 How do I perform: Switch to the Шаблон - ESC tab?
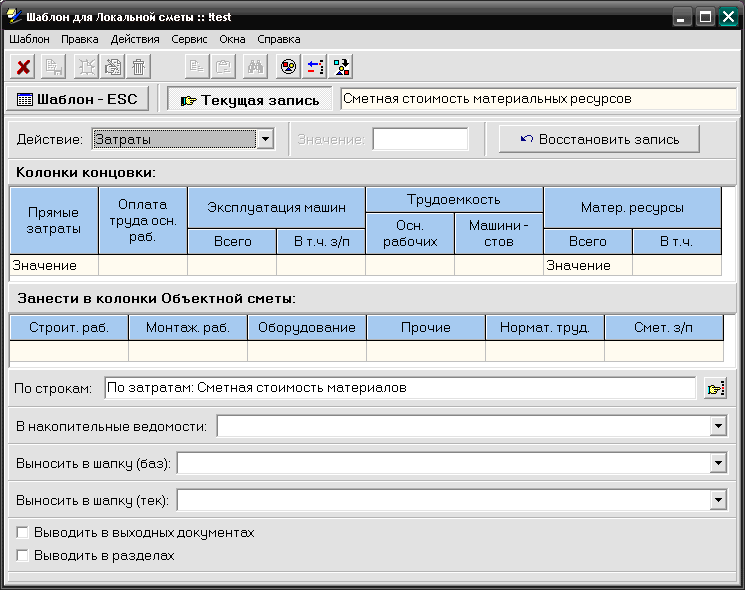[78, 99]
